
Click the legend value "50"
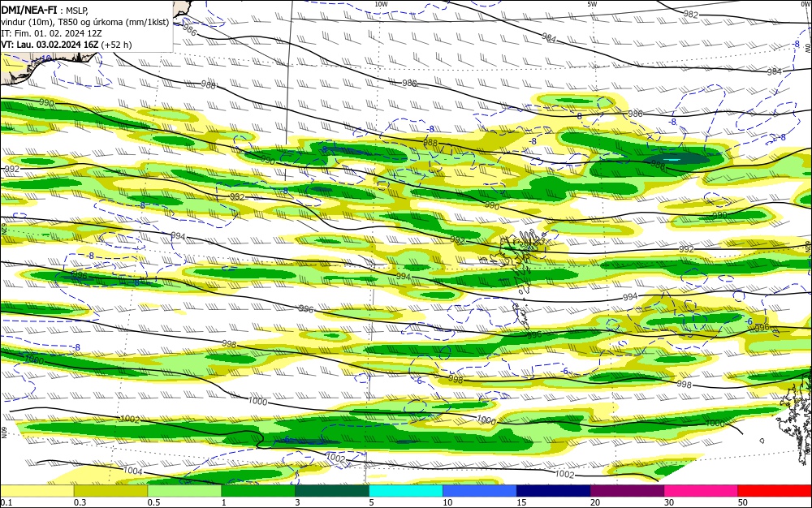coord(743,502)
